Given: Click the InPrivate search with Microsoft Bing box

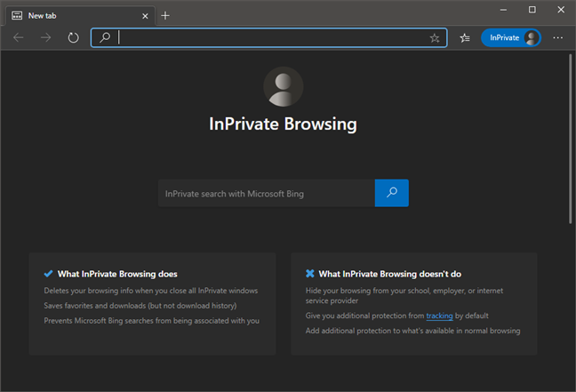Looking at the screenshot, I should click(267, 193).
